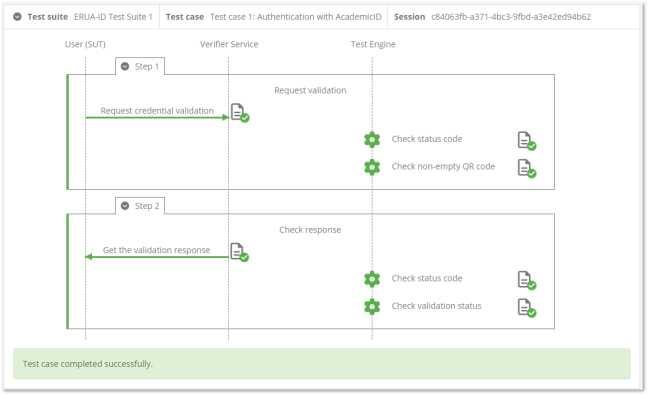Select the Step 2 tab label

pyautogui.click(x=147, y=206)
